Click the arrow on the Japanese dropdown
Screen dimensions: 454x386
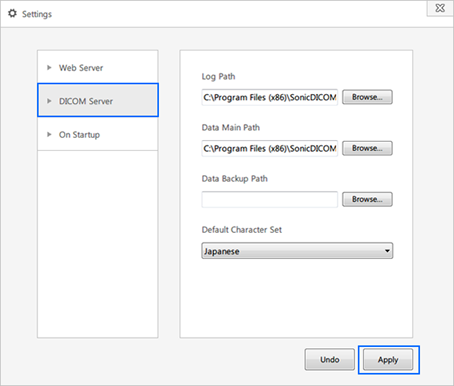coord(387,251)
